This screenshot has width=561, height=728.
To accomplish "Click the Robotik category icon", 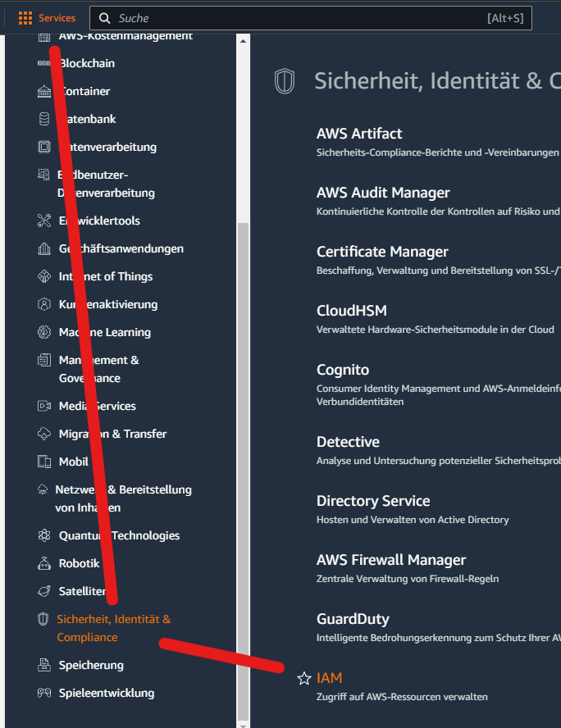I will 44,563.
